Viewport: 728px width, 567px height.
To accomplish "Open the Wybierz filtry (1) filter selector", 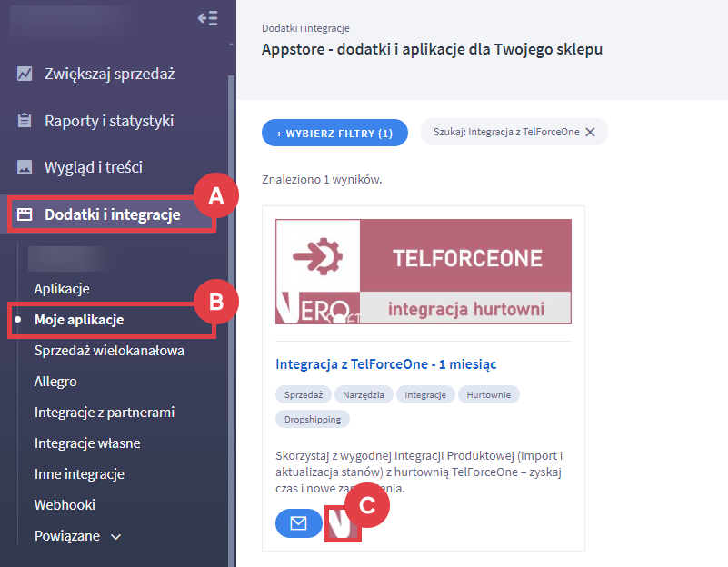I will (334, 134).
